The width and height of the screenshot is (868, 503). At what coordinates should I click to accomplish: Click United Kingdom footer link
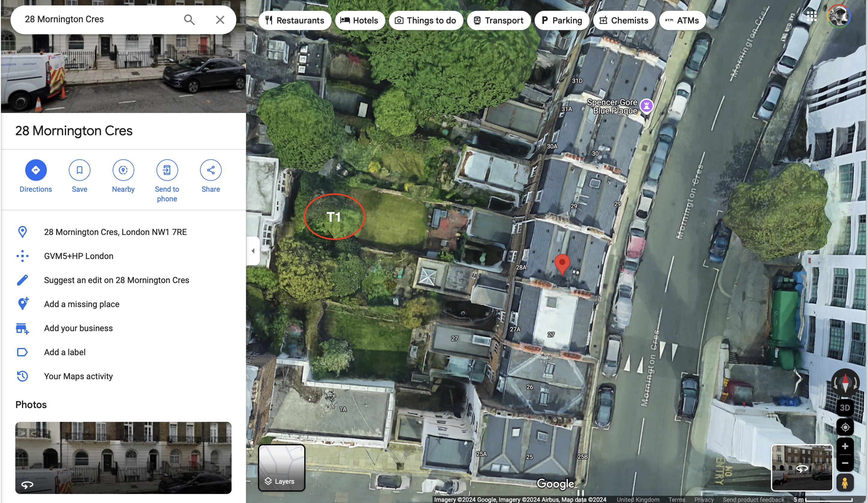click(x=638, y=500)
